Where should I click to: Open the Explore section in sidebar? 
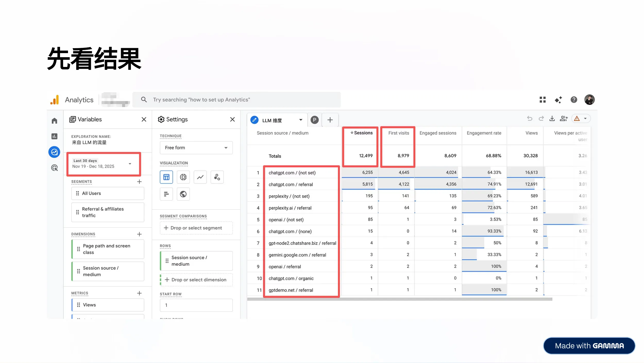[x=54, y=152]
